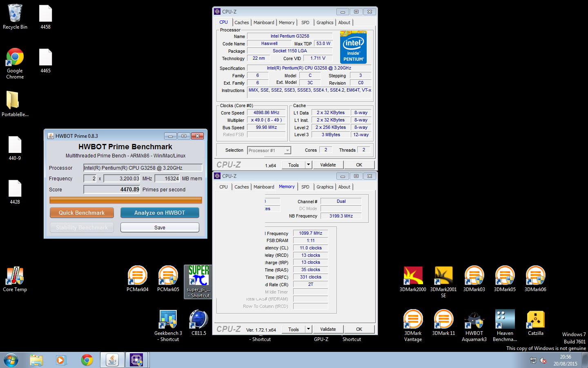Launch 3DMark2001 SE desktop shortcut
This screenshot has height=368, width=588.
[443, 282]
